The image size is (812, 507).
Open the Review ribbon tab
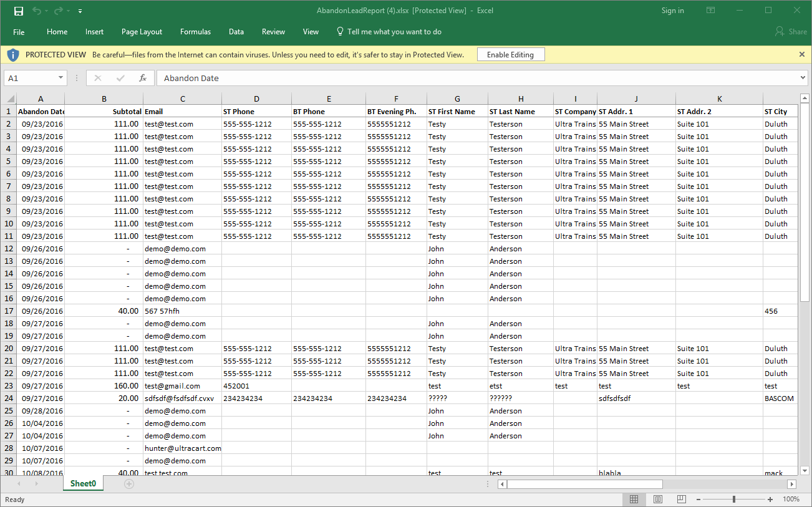273,32
